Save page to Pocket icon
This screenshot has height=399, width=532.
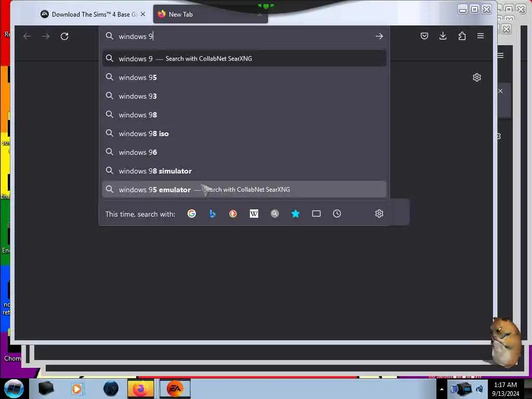coord(424,36)
